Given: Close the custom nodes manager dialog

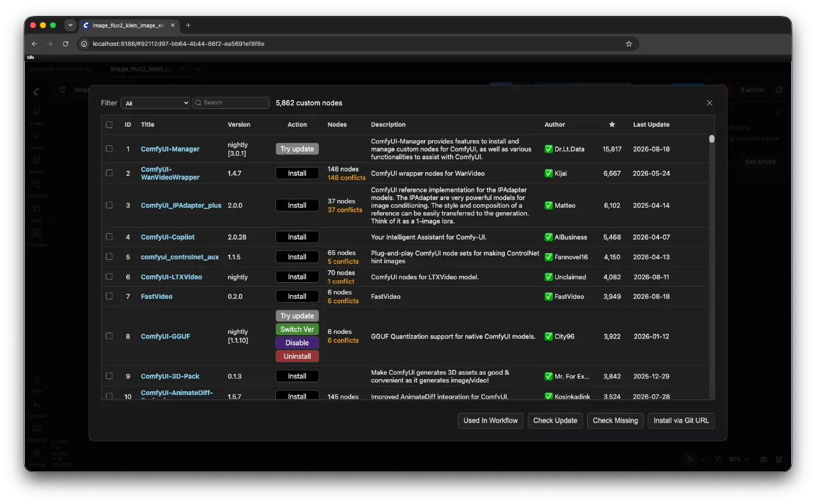Looking at the screenshot, I should (x=710, y=103).
